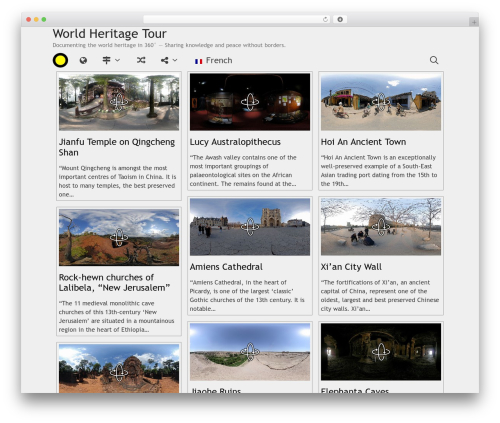Open the globe world map icon
The image size is (500, 423).
click(83, 60)
